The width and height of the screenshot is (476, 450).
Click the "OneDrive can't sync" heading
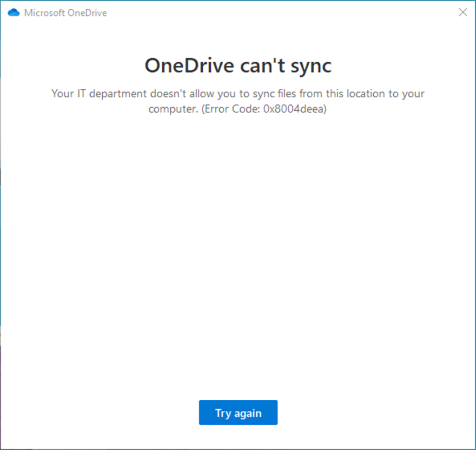(238, 66)
